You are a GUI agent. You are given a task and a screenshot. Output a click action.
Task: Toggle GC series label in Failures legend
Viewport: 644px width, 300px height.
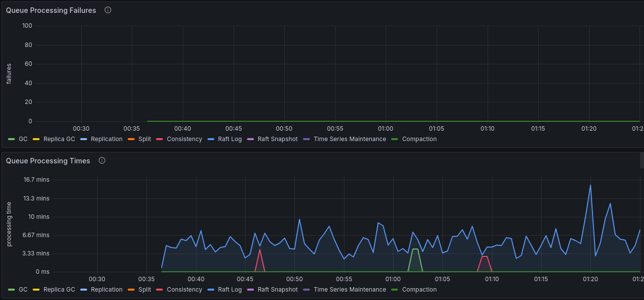pyautogui.click(x=23, y=139)
